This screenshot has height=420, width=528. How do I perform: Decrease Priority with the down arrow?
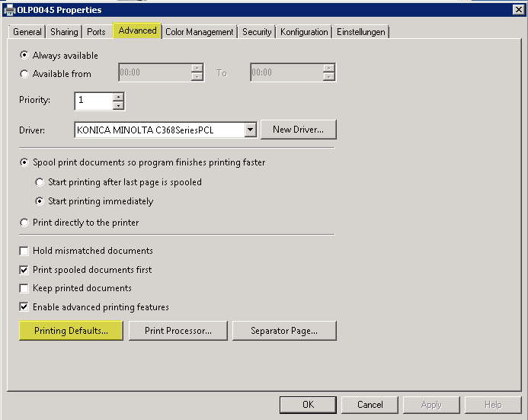[118, 105]
